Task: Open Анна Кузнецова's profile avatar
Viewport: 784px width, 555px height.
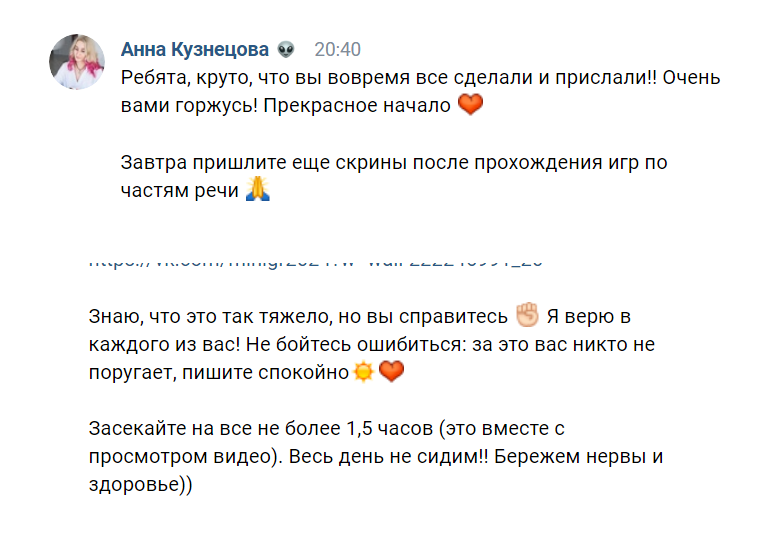Action: click(77, 61)
